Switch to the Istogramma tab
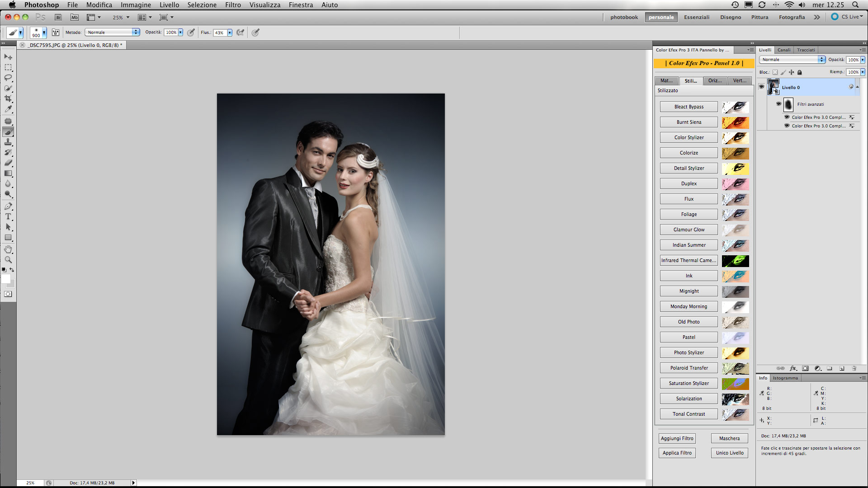The image size is (868, 488). click(785, 378)
